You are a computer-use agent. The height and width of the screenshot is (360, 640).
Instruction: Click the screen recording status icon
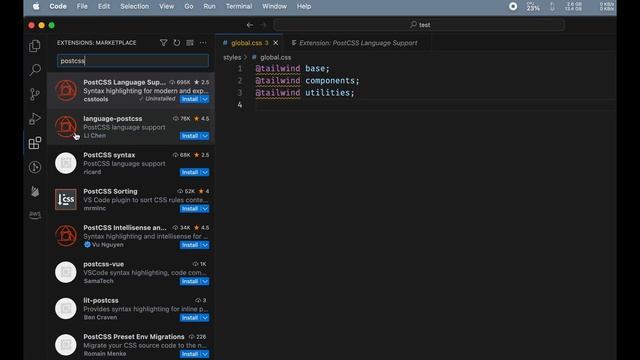(x=513, y=6)
